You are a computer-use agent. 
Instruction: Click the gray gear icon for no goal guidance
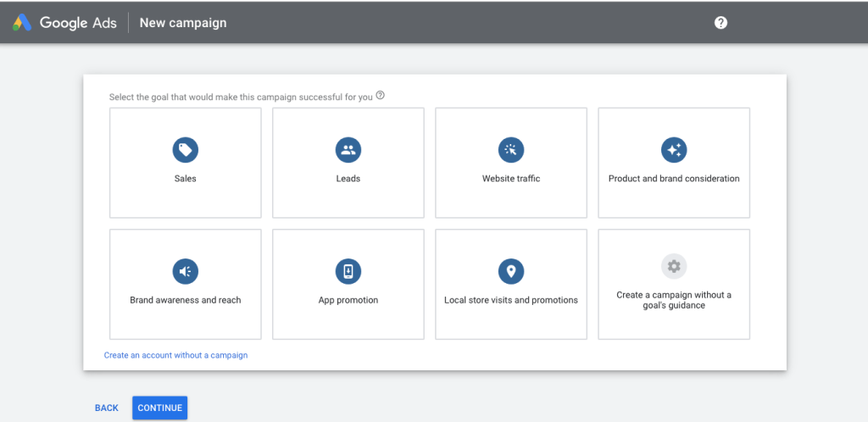point(674,267)
